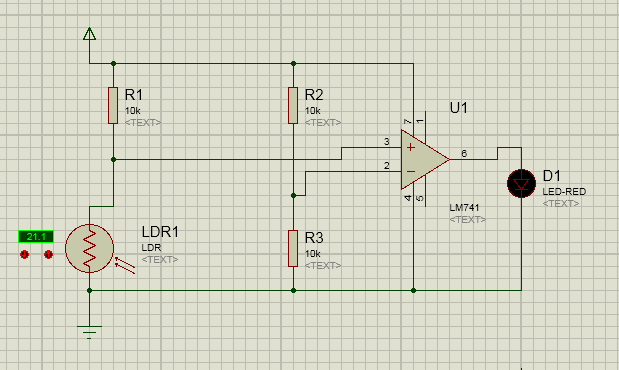Screen dimensions: 619x370
Task: Click the 'LDR' value under LDR1
Action: tap(151, 248)
